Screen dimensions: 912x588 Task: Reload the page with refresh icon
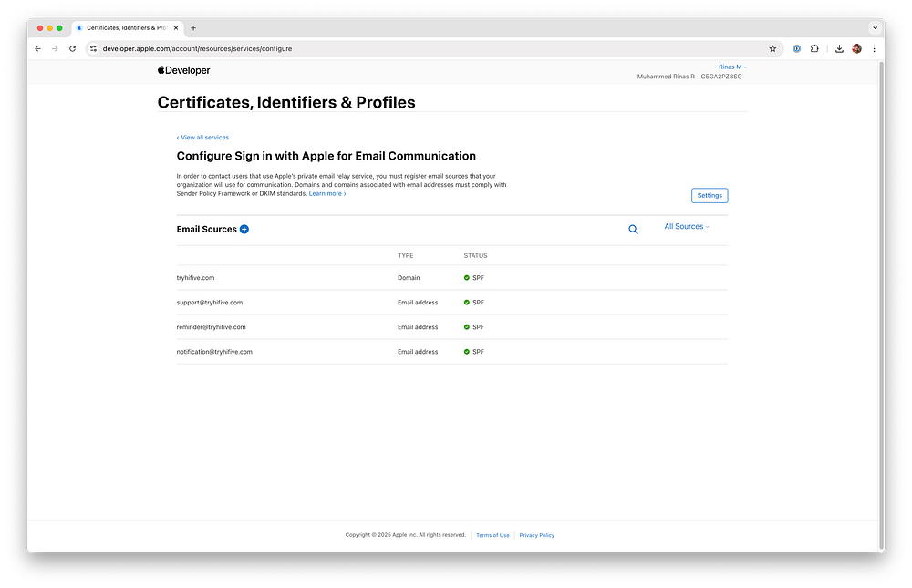(x=72, y=49)
